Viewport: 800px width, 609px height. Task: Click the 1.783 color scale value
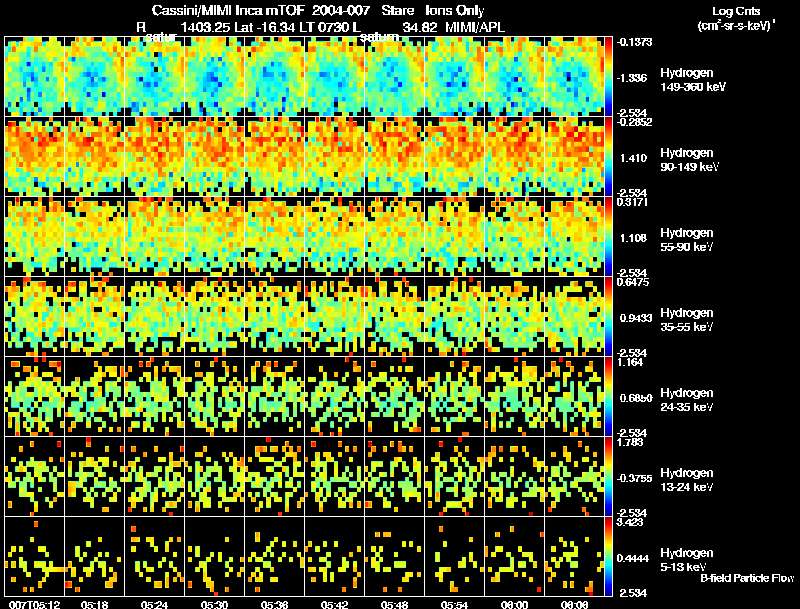coord(631,442)
